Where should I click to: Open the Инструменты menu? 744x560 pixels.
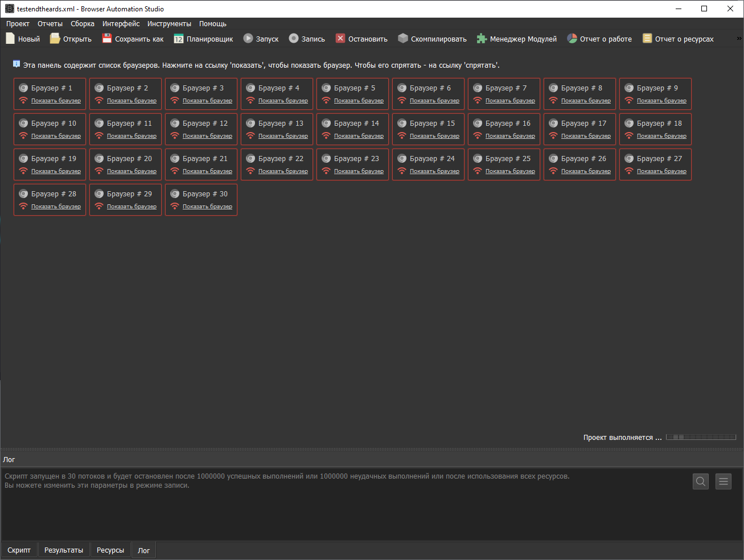[x=169, y=24]
